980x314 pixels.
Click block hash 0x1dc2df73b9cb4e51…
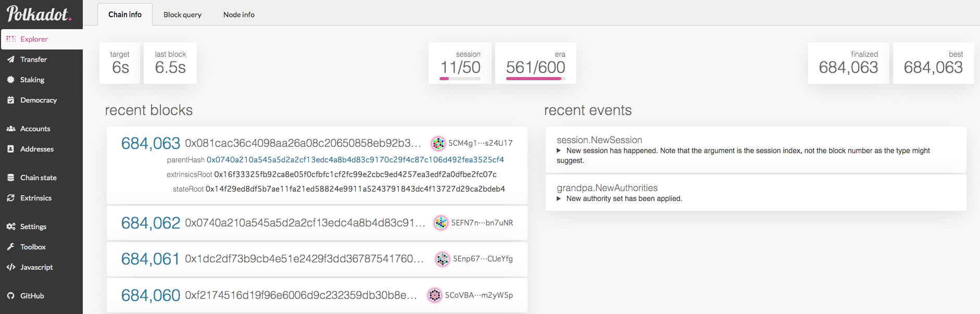pos(305,259)
